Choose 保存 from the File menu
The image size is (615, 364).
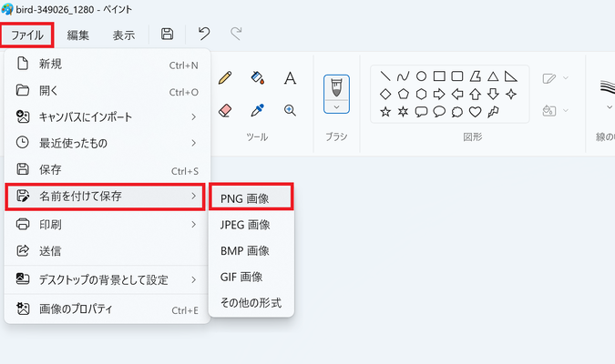click(108, 169)
